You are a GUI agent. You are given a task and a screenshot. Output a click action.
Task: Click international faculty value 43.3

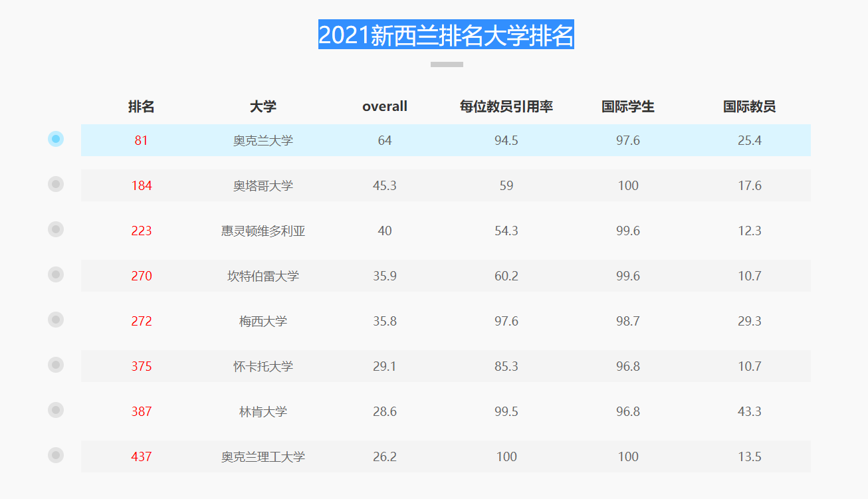coord(750,411)
